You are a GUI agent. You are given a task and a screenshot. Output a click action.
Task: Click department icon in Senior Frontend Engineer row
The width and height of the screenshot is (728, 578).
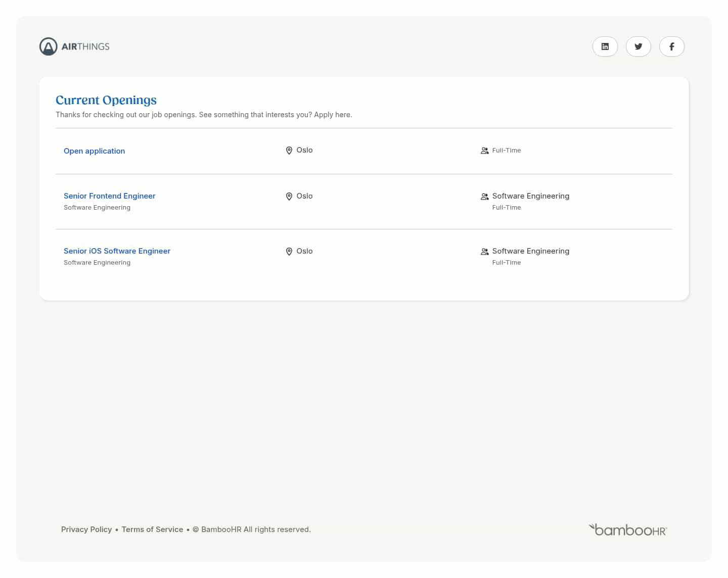pyautogui.click(x=484, y=197)
